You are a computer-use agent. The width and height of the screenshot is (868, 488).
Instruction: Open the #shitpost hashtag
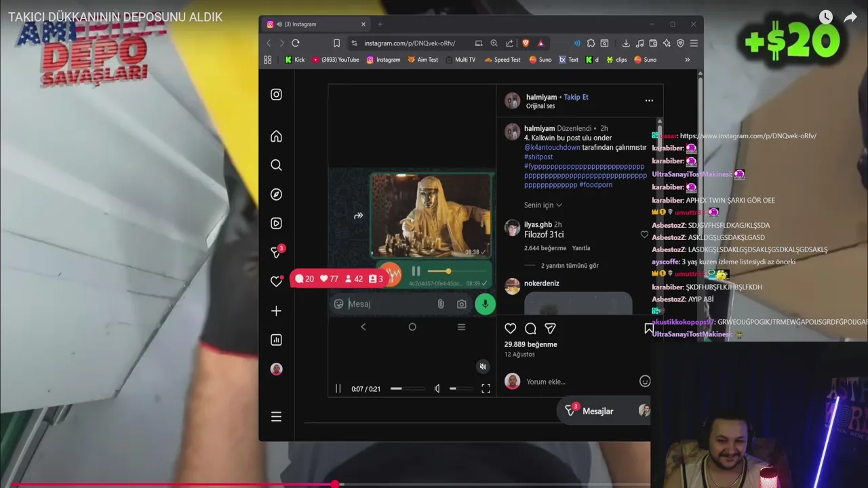538,157
